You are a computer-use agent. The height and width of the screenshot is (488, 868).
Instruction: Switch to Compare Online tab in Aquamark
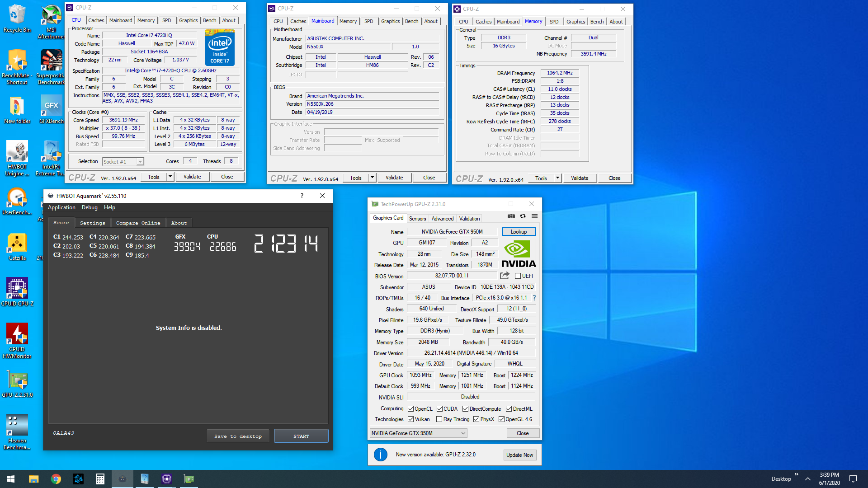pos(138,223)
